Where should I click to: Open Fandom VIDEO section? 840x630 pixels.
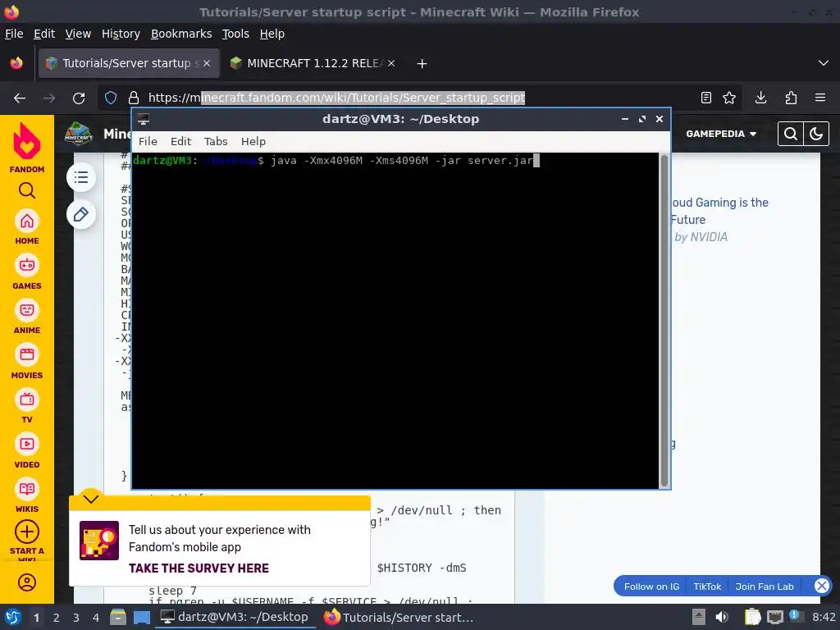[x=27, y=451]
